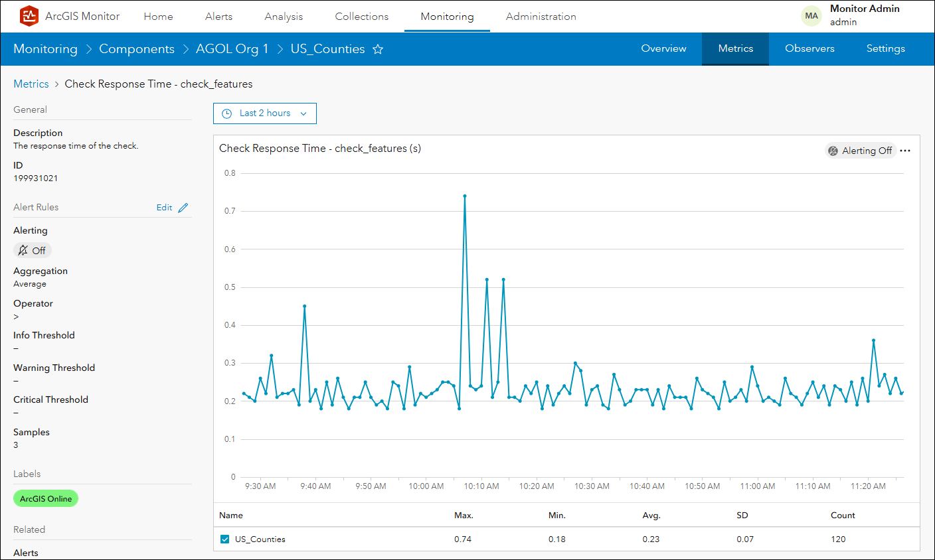
Task: Click the 0.74 peak point on chart
Action: pyautogui.click(x=465, y=196)
